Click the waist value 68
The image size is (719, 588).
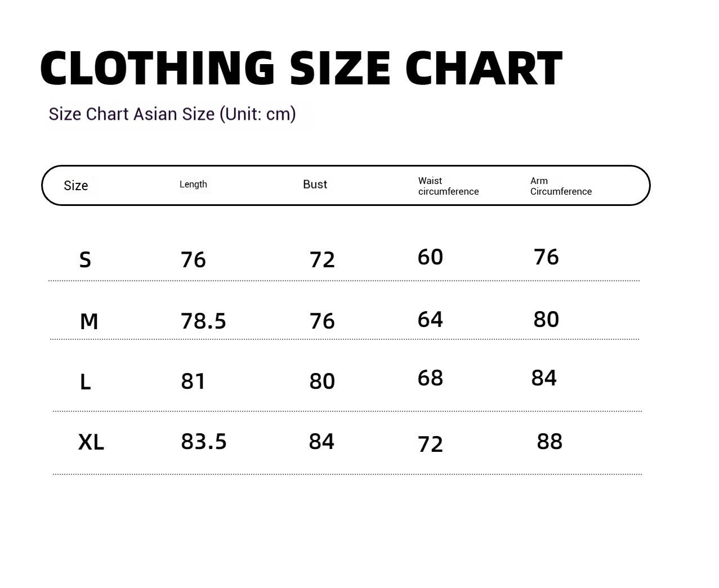tap(430, 378)
